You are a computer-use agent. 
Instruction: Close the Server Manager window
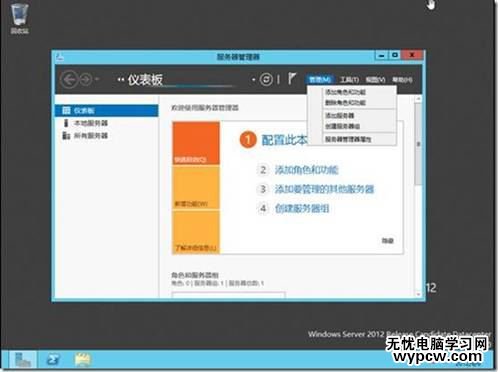pyautogui.click(x=412, y=55)
